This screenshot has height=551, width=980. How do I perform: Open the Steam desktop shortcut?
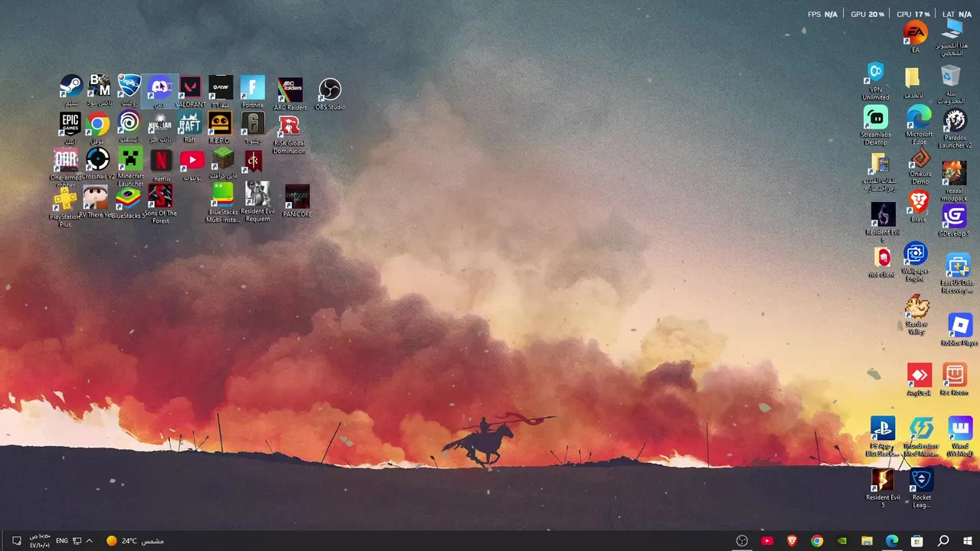pos(71,90)
